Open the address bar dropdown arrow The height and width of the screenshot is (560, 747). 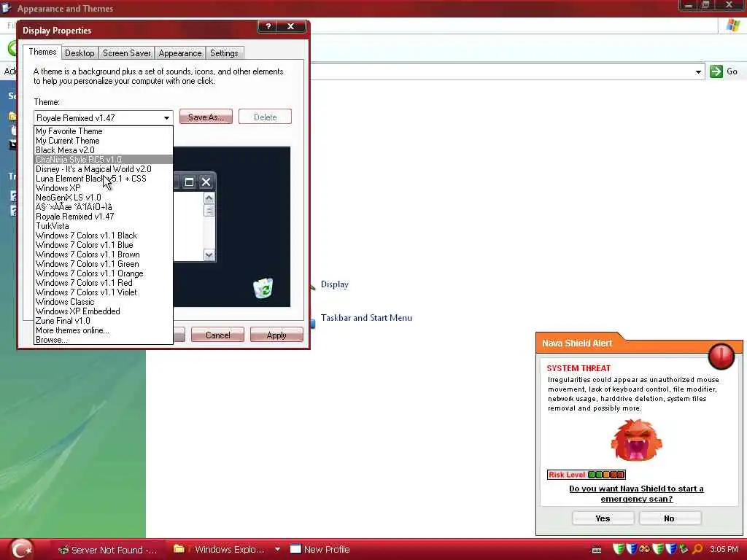click(x=698, y=72)
